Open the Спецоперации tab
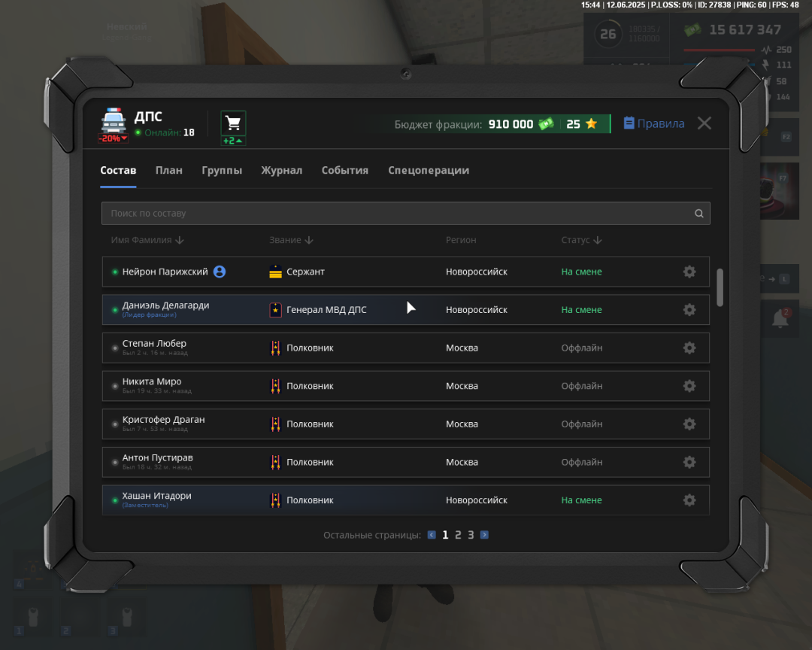The width and height of the screenshot is (812, 650). [429, 171]
